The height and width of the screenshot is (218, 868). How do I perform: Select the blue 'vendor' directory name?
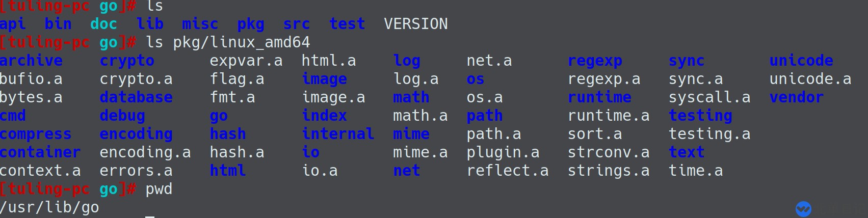tap(796, 97)
